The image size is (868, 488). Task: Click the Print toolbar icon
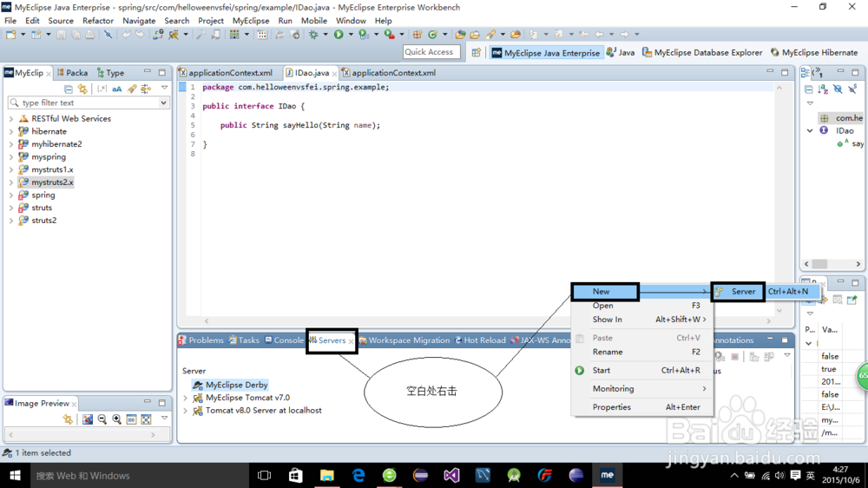point(89,35)
